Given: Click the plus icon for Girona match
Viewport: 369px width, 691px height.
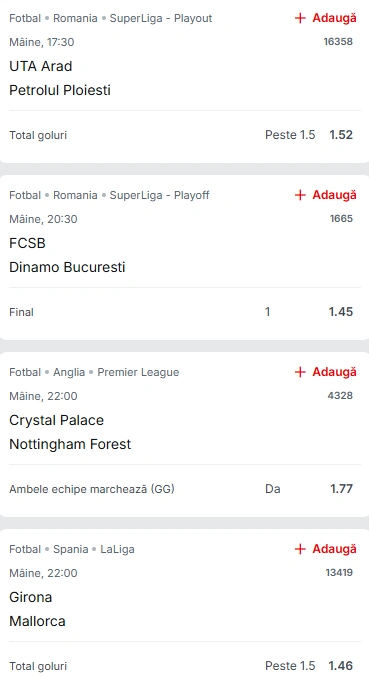Looking at the screenshot, I should pyautogui.click(x=300, y=549).
